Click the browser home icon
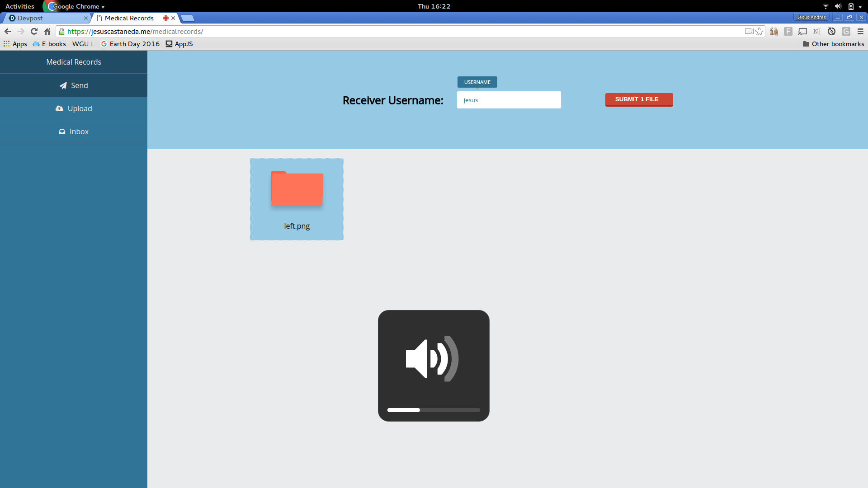868x488 pixels. tap(47, 32)
